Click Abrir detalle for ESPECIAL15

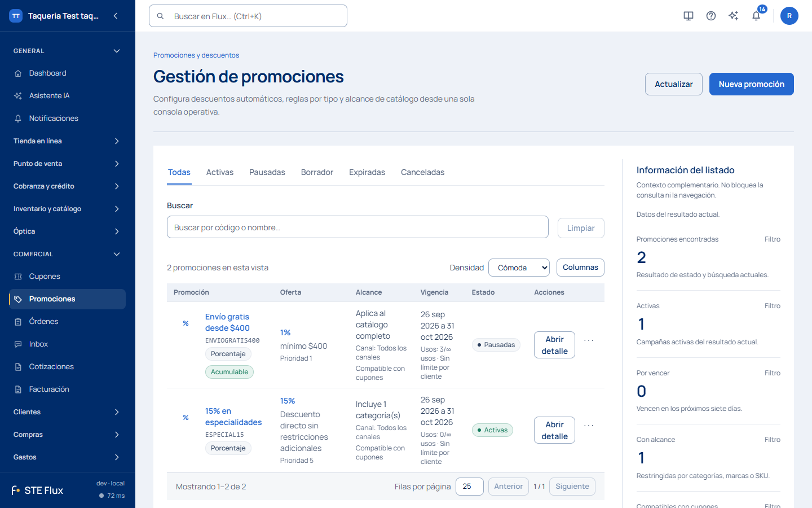tap(554, 430)
